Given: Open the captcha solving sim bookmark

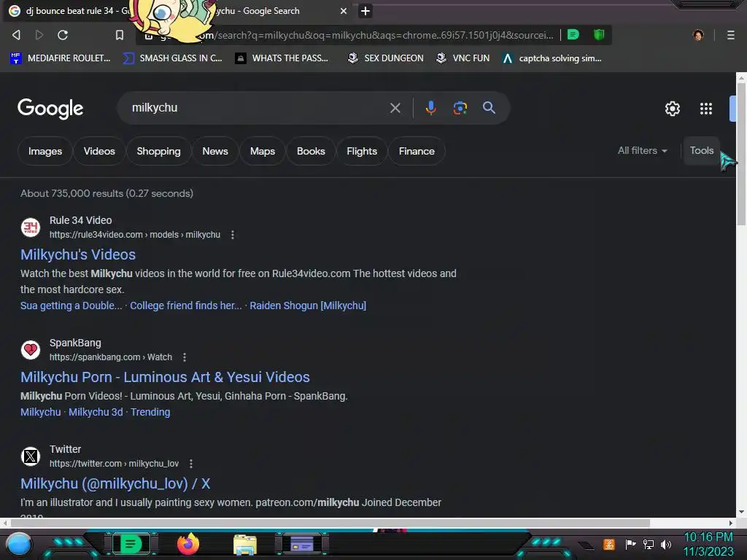Looking at the screenshot, I should click(551, 58).
